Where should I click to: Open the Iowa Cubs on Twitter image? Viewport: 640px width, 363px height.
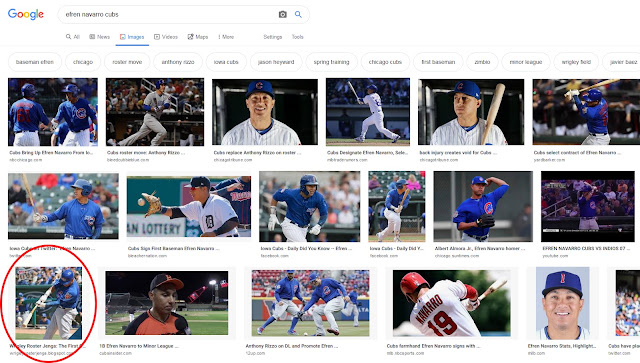pyautogui.click(x=63, y=206)
